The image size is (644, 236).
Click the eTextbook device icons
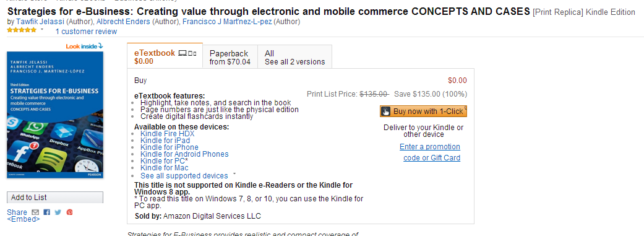click(187, 53)
